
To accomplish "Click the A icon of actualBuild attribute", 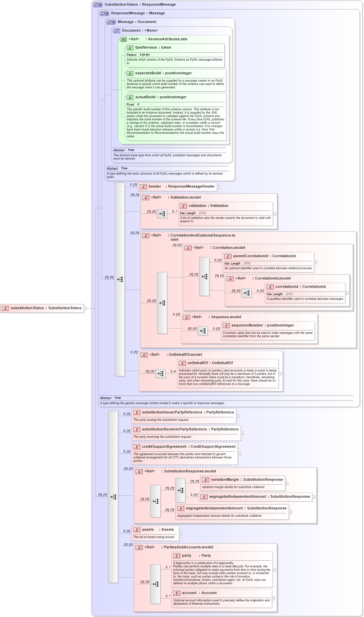I will click(130, 97).
